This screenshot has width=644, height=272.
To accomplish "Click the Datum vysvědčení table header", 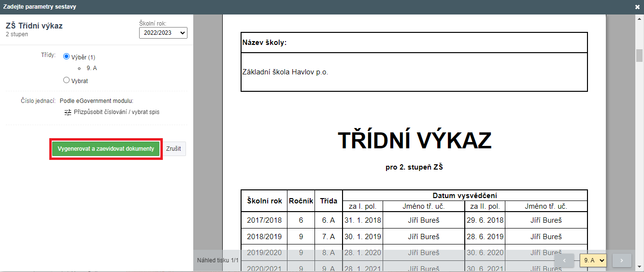I will tap(465, 195).
